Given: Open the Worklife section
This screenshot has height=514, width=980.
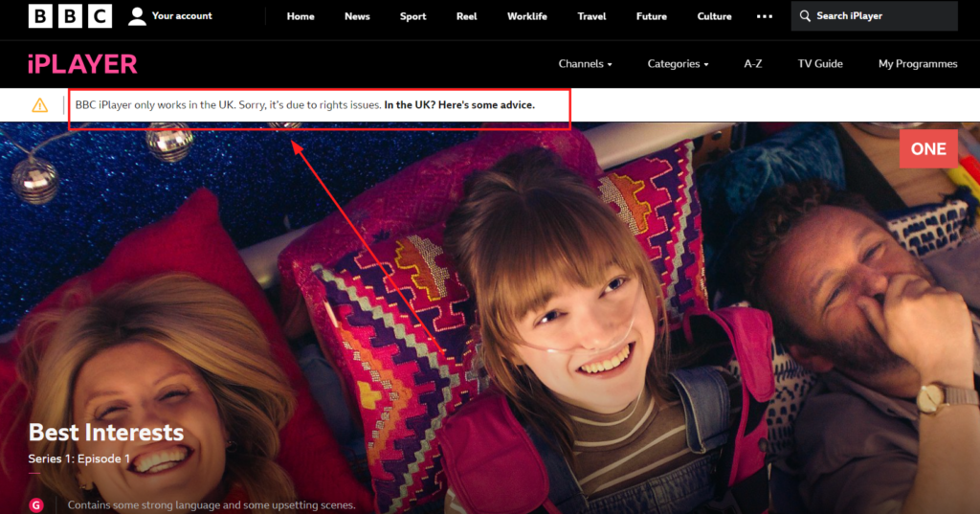Looking at the screenshot, I should pos(527,16).
